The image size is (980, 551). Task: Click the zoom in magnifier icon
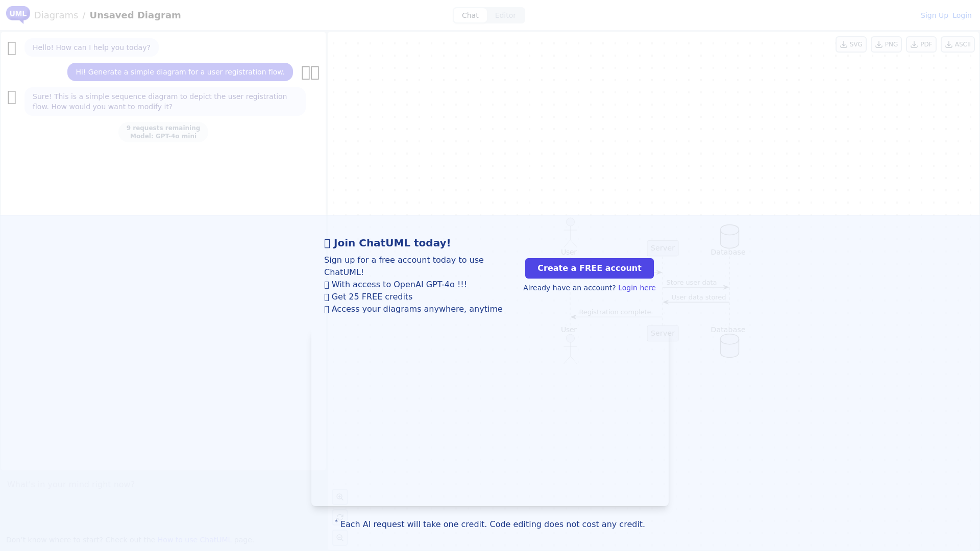click(x=340, y=497)
